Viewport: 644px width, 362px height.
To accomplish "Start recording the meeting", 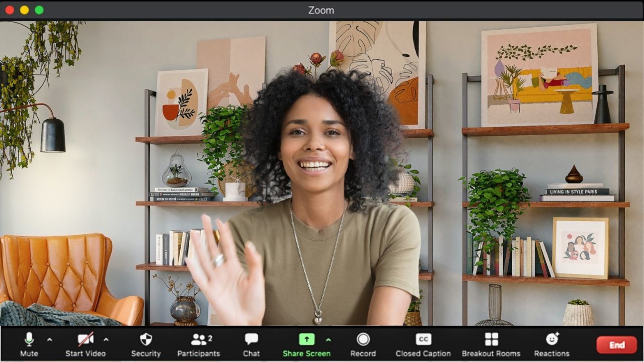I will point(363,339).
